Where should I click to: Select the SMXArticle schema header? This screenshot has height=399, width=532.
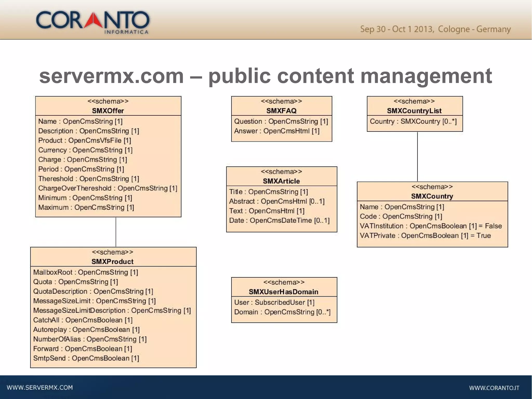pos(282,176)
